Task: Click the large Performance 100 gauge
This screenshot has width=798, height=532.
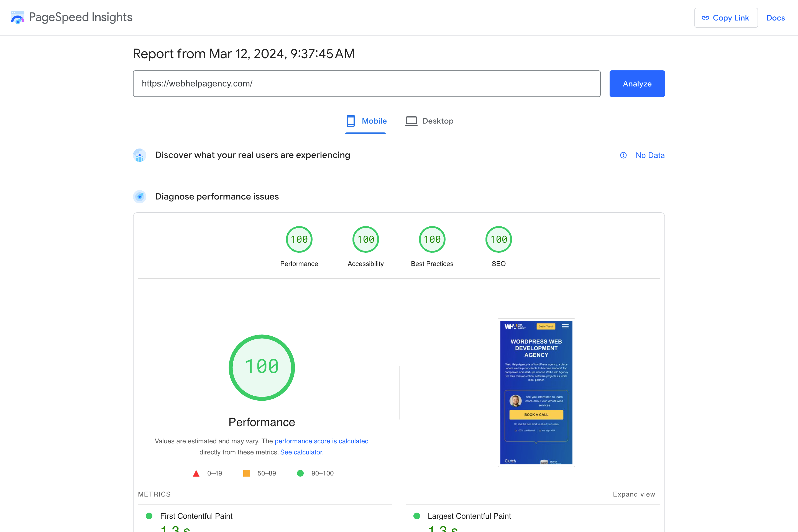Action: click(x=262, y=367)
